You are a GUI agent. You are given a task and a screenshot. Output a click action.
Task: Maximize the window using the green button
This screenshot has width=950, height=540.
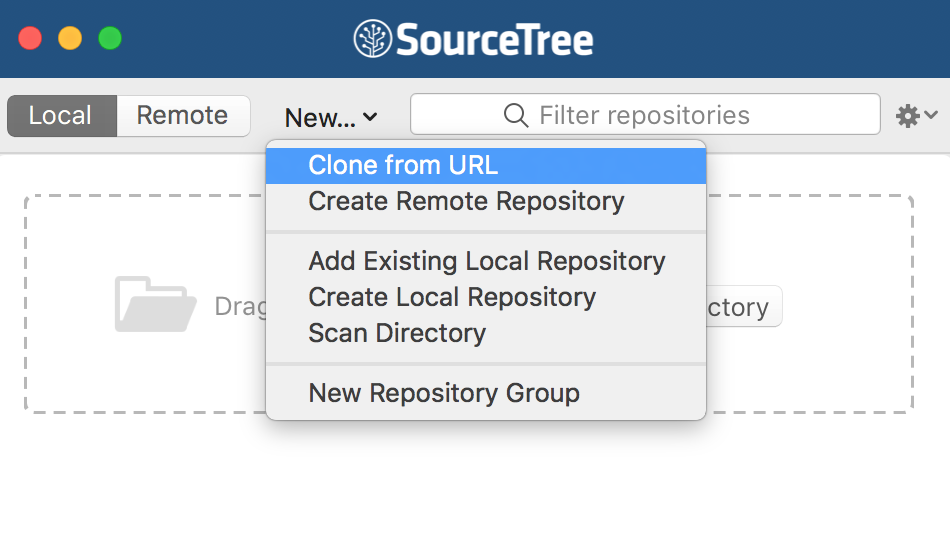coord(110,39)
